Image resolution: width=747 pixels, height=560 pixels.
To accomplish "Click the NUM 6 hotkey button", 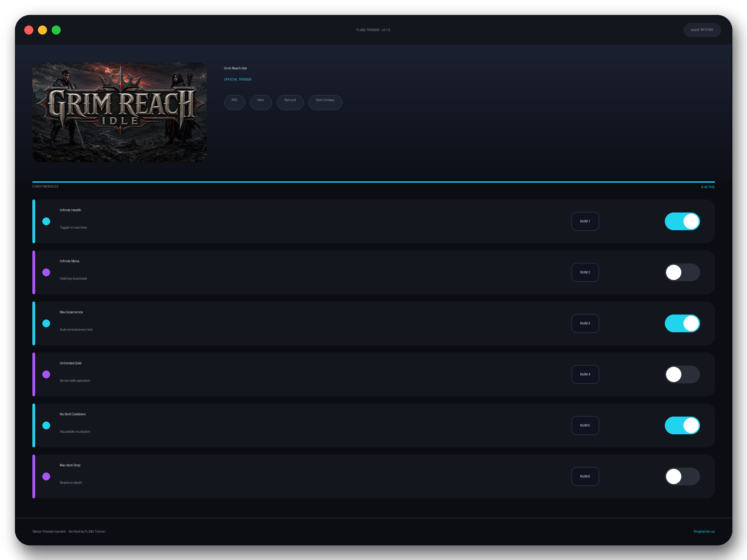I will [585, 476].
